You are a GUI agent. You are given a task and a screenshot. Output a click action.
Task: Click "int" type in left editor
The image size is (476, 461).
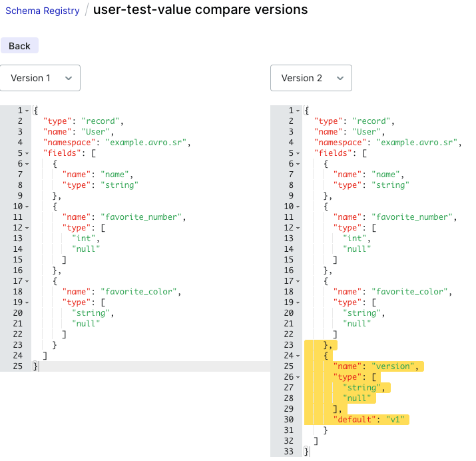[x=83, y=238]
